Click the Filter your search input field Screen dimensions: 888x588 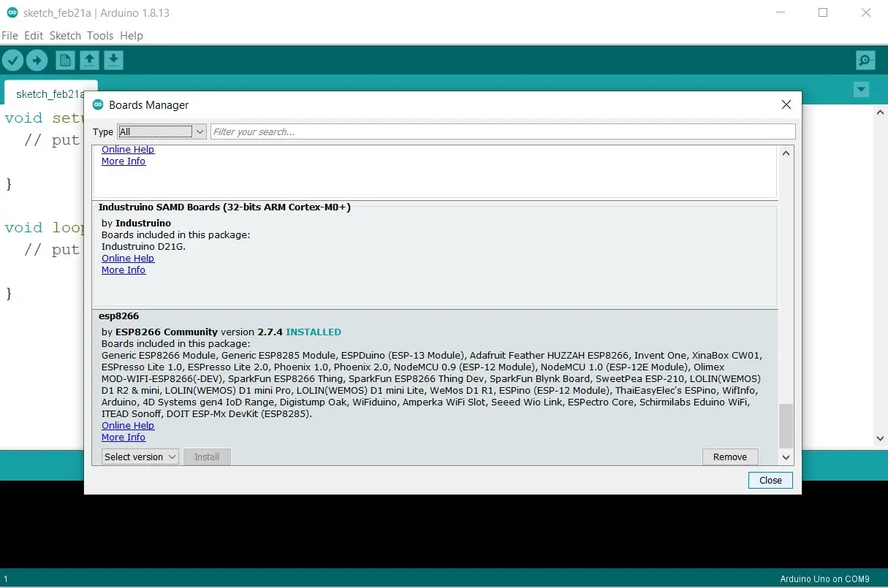click(503, 131)
